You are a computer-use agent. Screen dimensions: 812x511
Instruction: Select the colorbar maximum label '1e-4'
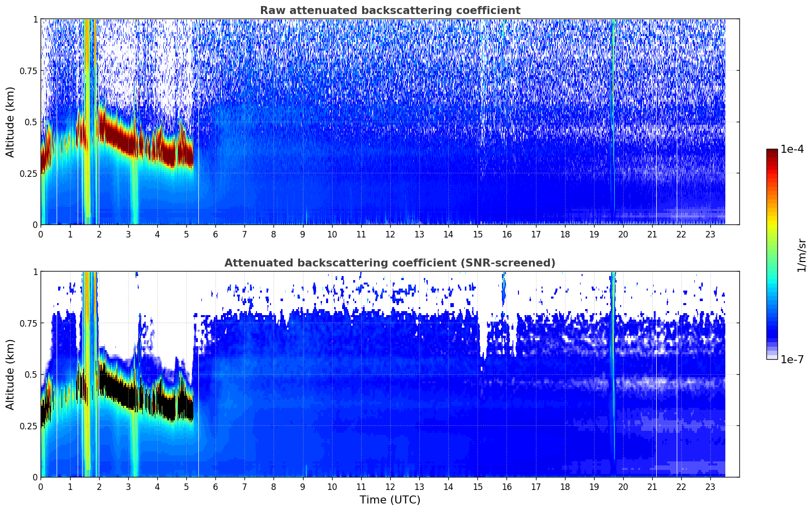click(x=792, y=149)
